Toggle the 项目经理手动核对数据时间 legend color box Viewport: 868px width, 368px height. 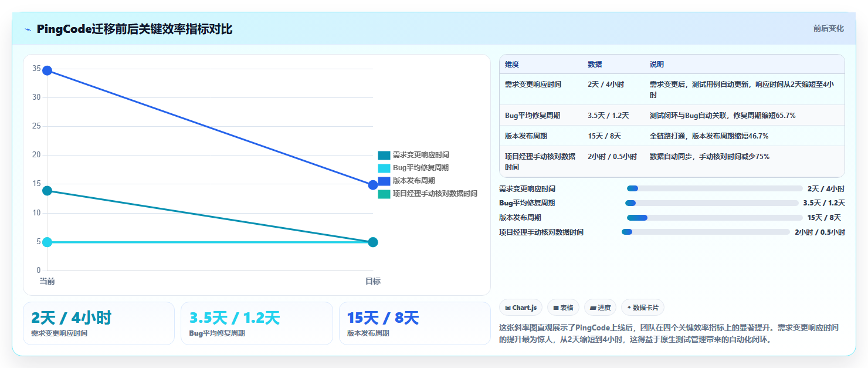click(x=384, y=194)
